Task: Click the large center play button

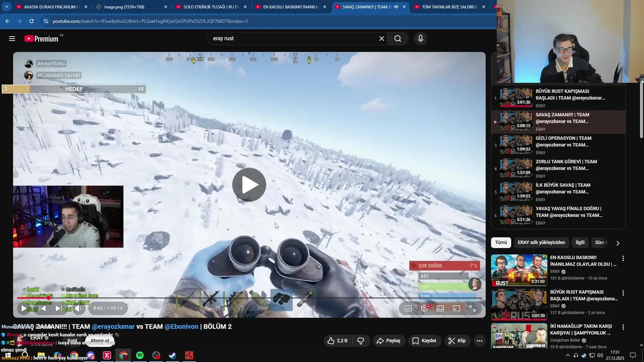Action: [249, 185]
